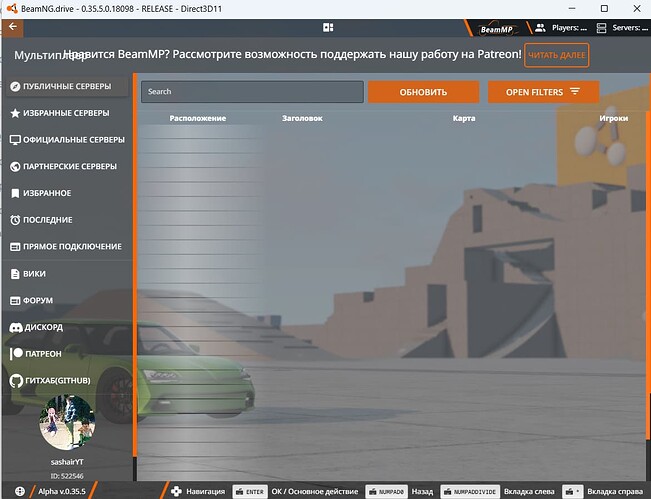This screenshot has width=651, height=499.
Task: Open ПАРТНЕРСКИЕ СЕРВЕРЫ tab
Action: [x=67, y=166]
